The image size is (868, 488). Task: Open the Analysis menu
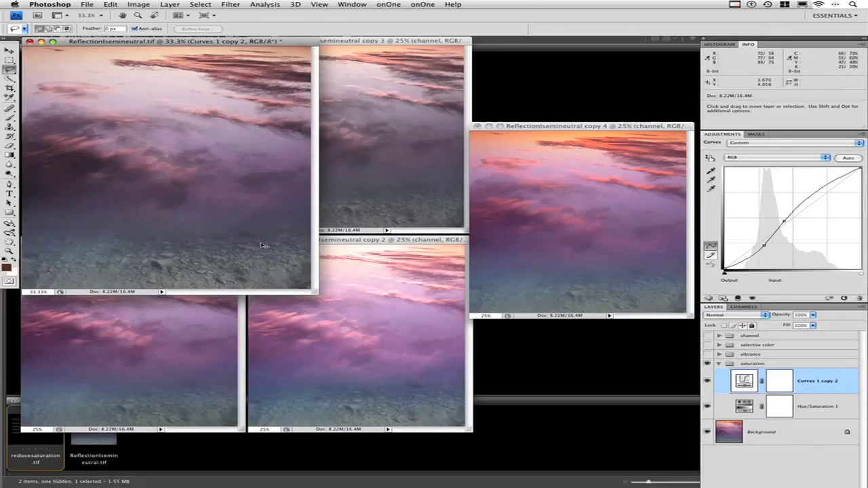coord(265,4)
